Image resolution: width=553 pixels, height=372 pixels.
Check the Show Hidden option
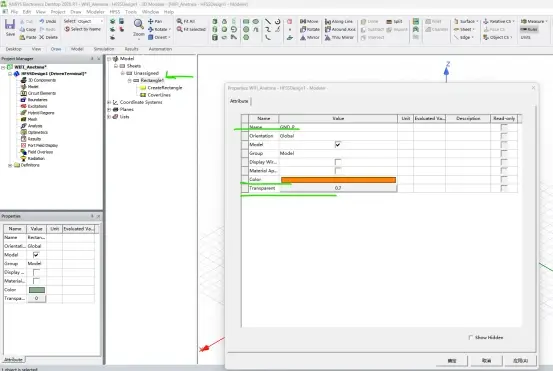[470, 338]
